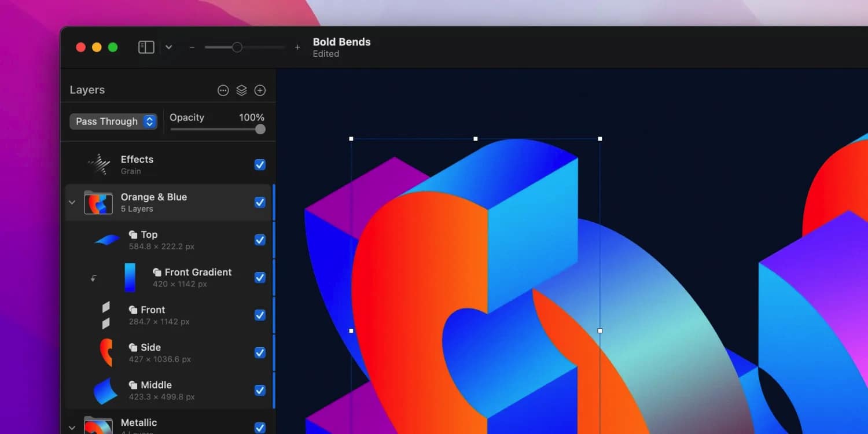Click the zoom out minus icon
This screenshot has width=868, height=434.
[192, 47]
